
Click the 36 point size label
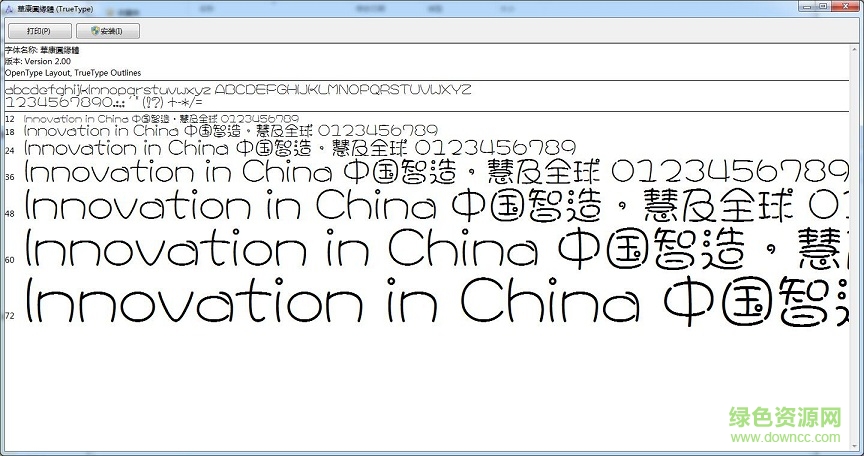point(10,177)
